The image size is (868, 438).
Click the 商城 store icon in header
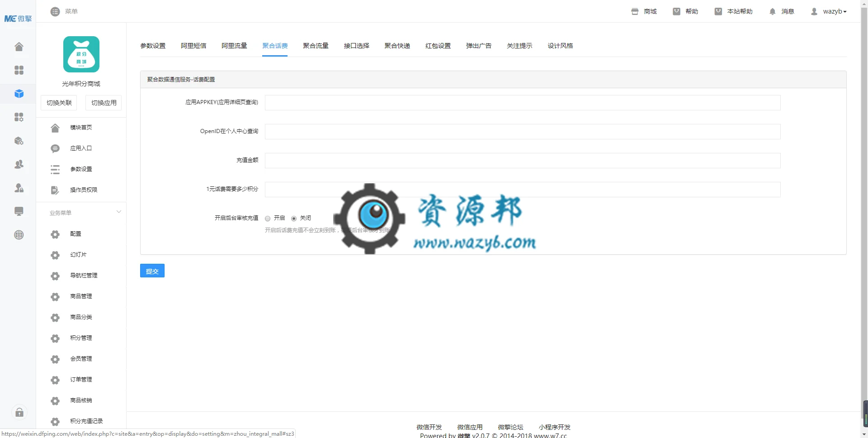pos(635,11)
